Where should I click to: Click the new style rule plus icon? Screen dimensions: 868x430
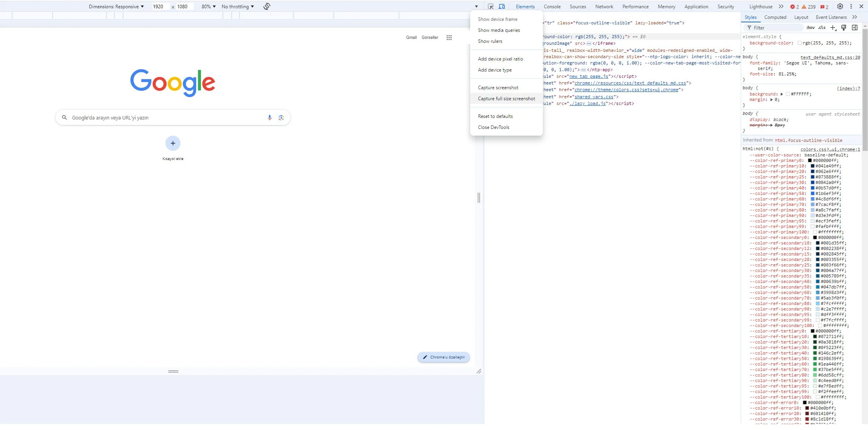pyautogui.click(x=833, y=28)
